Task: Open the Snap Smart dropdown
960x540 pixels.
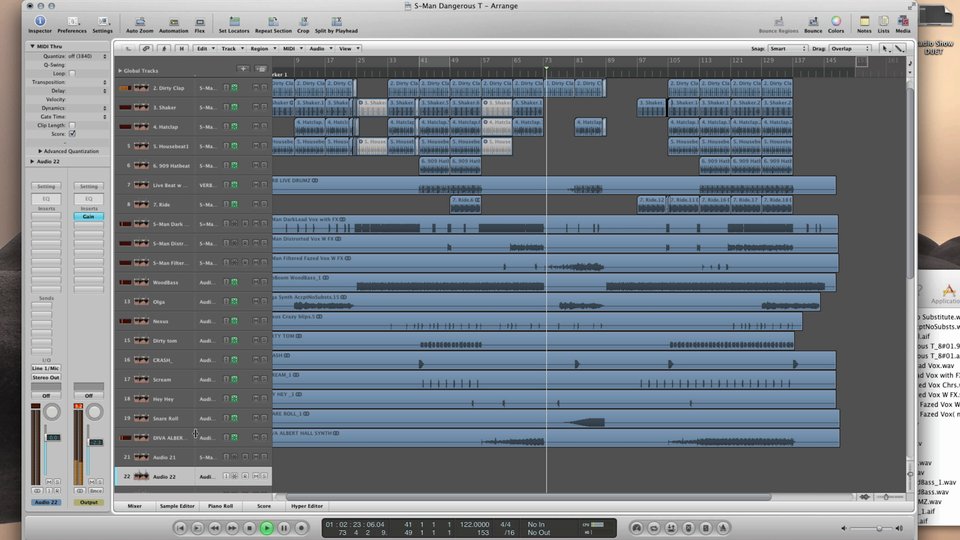Action: pyautogui.click(x=787, y=48)
